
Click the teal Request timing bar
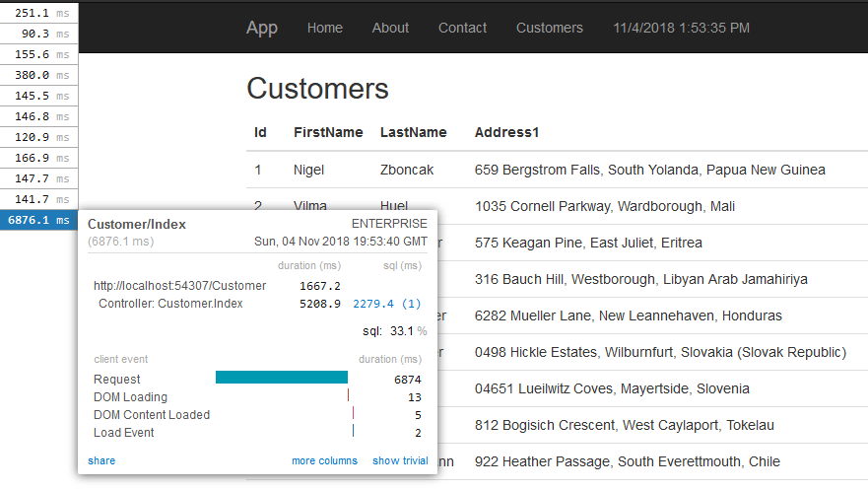[x=282, y=377]
